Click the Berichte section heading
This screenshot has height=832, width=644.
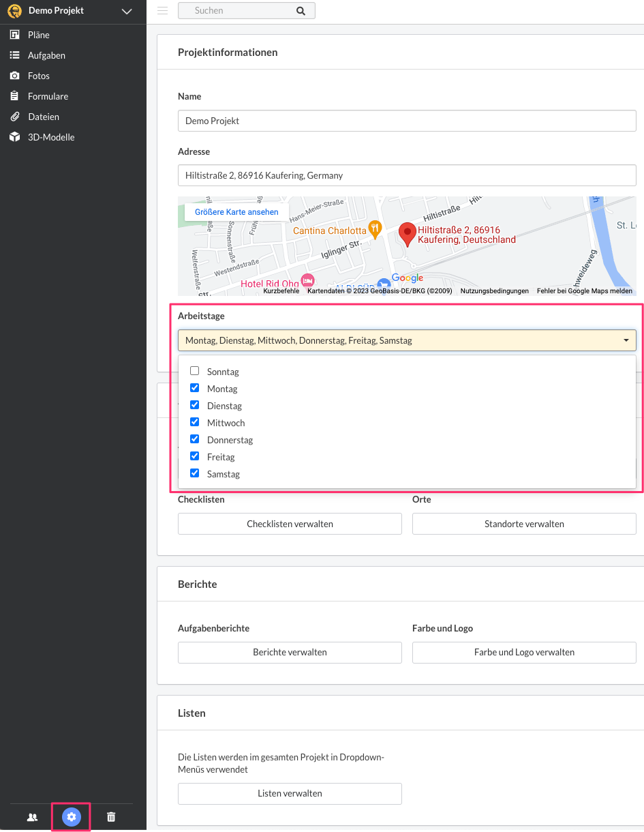click(198, 584)
